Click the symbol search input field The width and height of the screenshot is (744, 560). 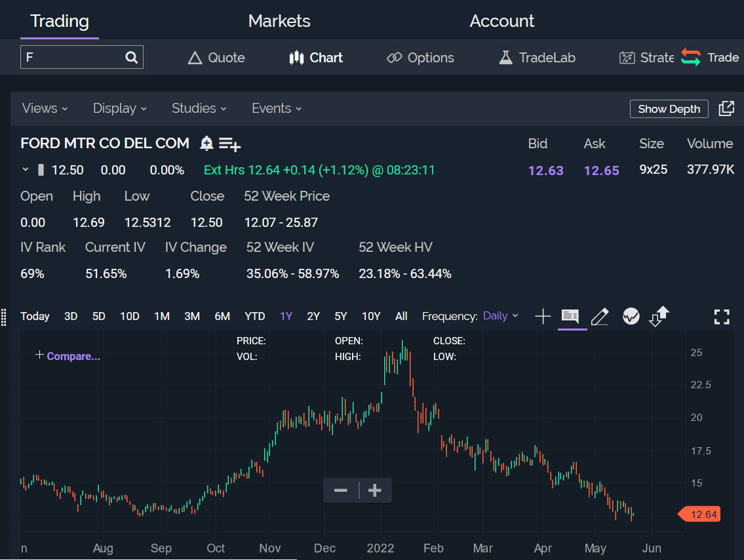[82, 58]
